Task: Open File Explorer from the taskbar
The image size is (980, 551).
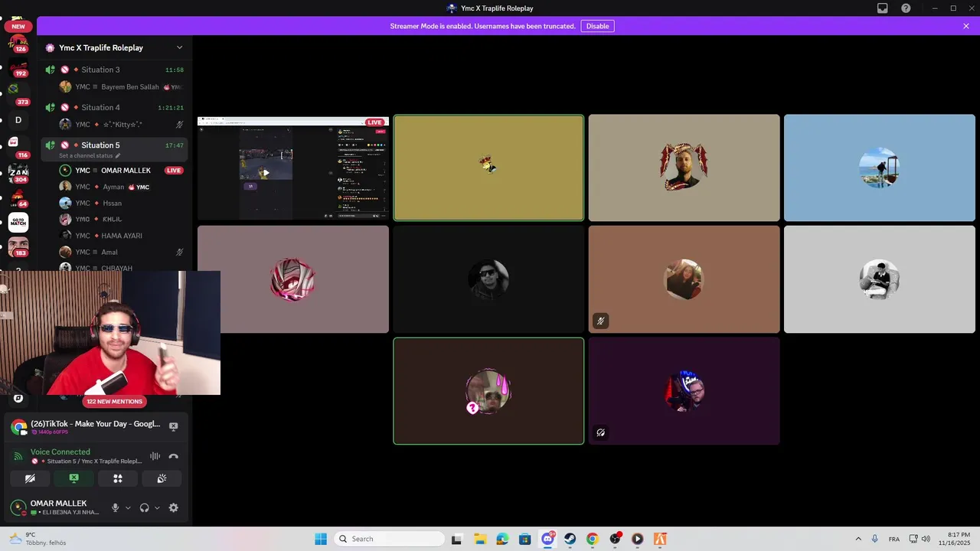Action: click(x=479, y=539)
